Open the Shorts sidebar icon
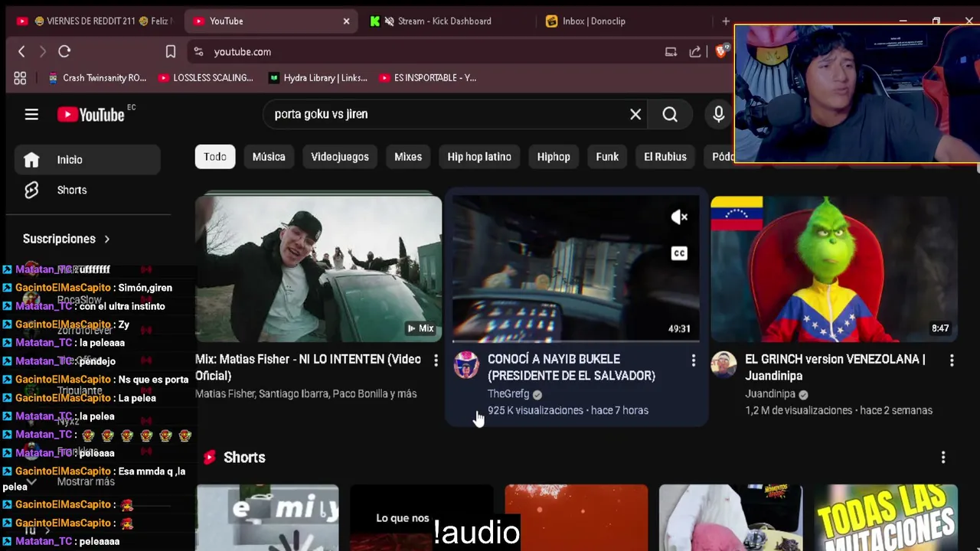The width and height of the screenshot is (980, 551). pyautogui.click(x=31, y=190)
